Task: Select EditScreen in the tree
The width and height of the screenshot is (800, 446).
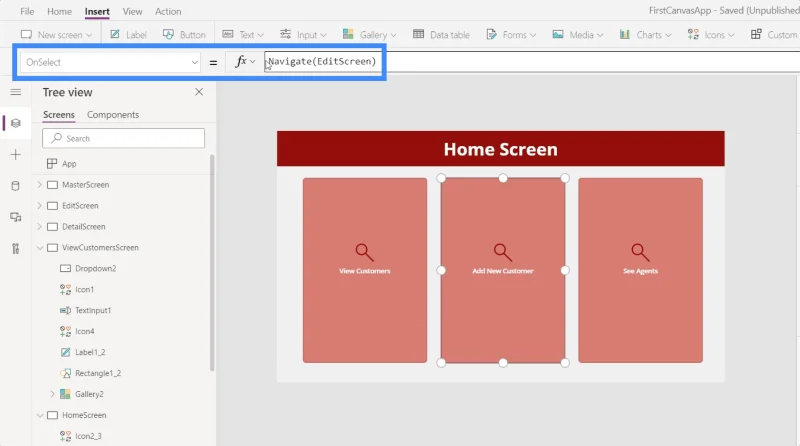Action: coord(80,206)
